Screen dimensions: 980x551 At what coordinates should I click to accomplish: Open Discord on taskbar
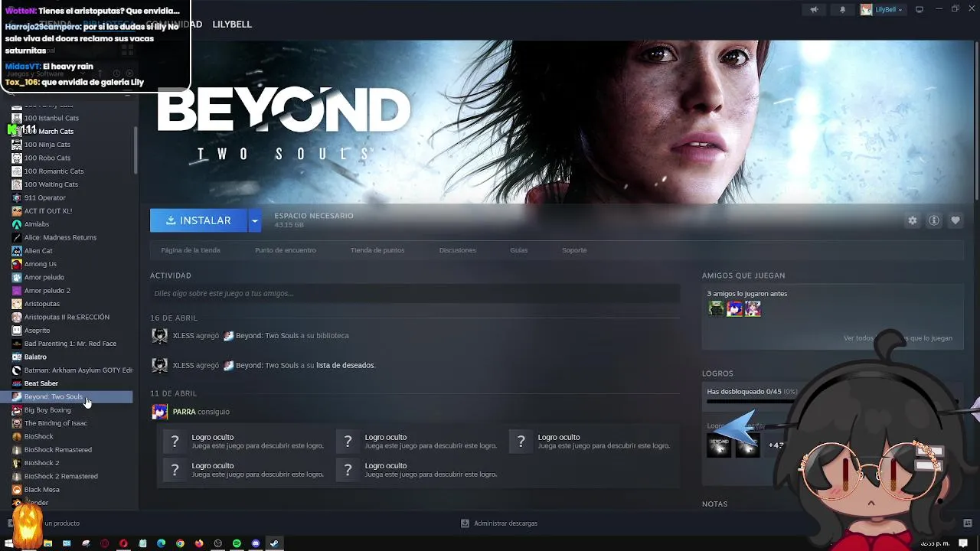(x=256, y=543)
